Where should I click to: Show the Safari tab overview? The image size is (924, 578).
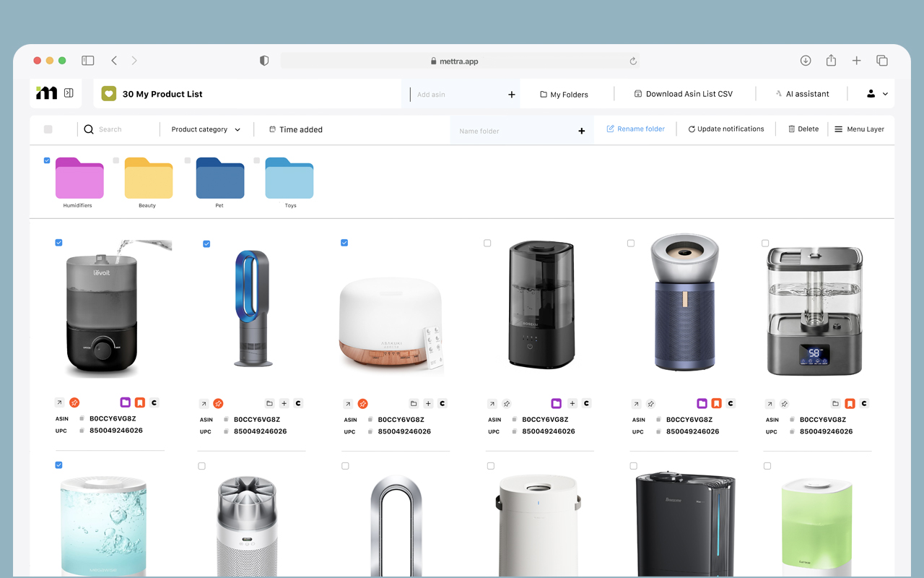pos(882,61)
